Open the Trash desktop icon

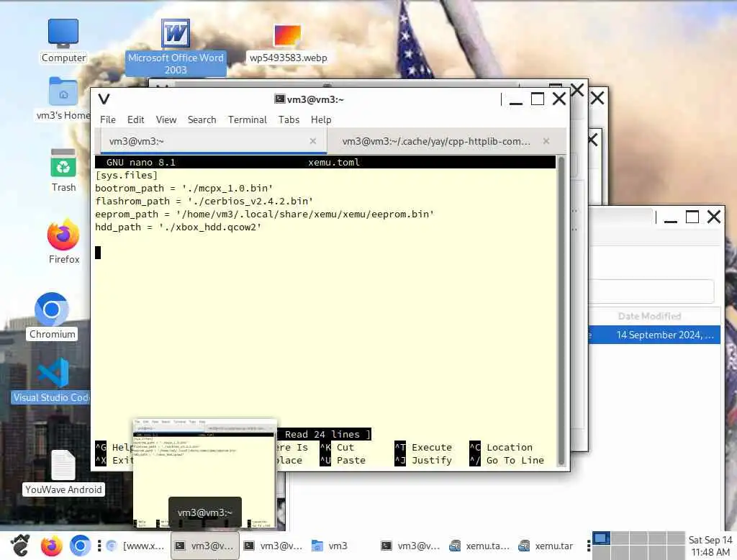pos(63,170)
